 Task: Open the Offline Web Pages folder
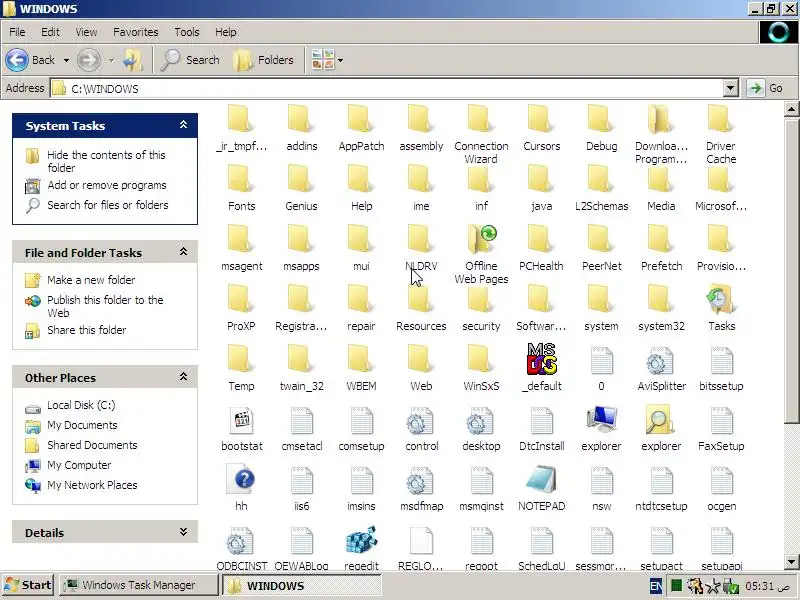(x=481, y=240)
